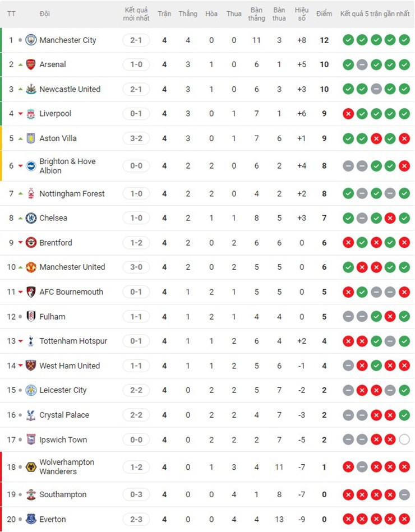Click Brentford's red downward position arrow
Viewport: 415px width, 532px height.
tap(21, 243)
